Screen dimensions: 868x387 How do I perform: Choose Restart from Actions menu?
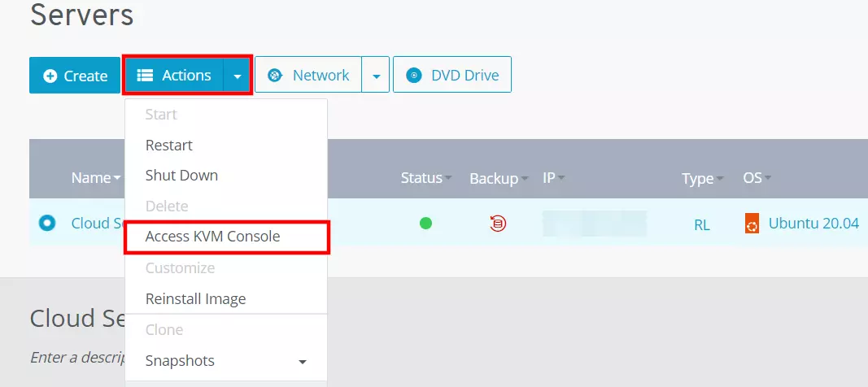[x=226, y=146]
